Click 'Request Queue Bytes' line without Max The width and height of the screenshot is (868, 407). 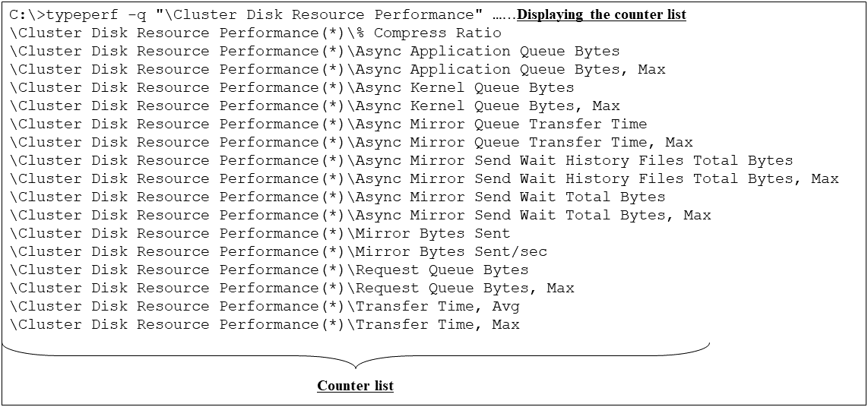(x=270, y=270)
